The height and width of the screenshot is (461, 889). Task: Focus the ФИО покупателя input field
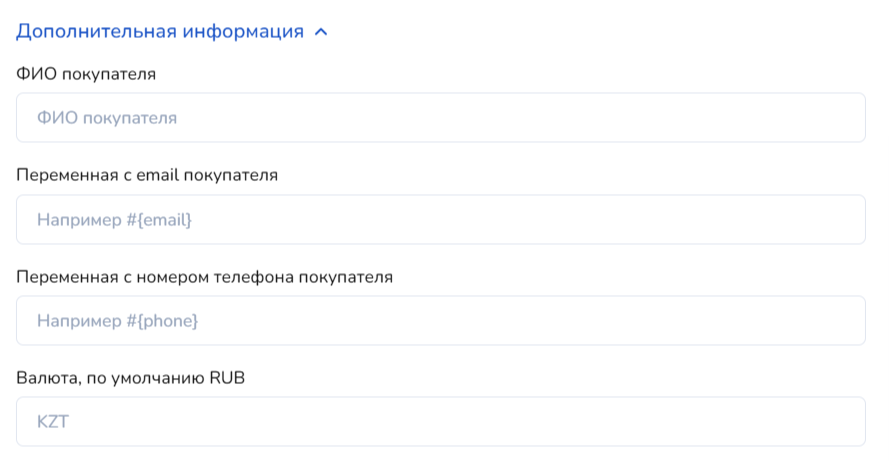[440, 118]
